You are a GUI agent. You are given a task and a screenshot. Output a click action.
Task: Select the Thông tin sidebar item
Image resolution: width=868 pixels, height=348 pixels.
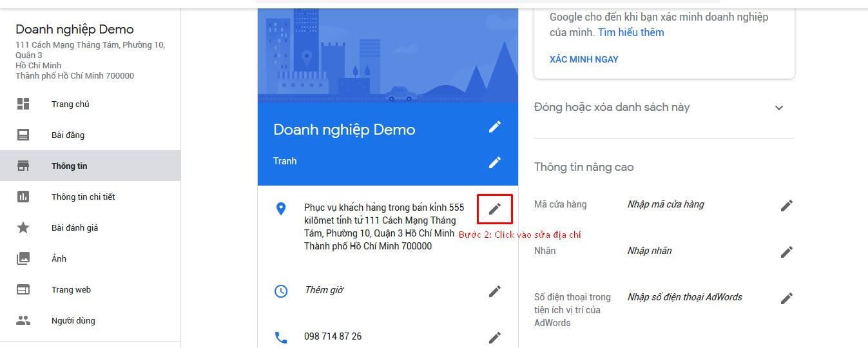pos(90,166)
